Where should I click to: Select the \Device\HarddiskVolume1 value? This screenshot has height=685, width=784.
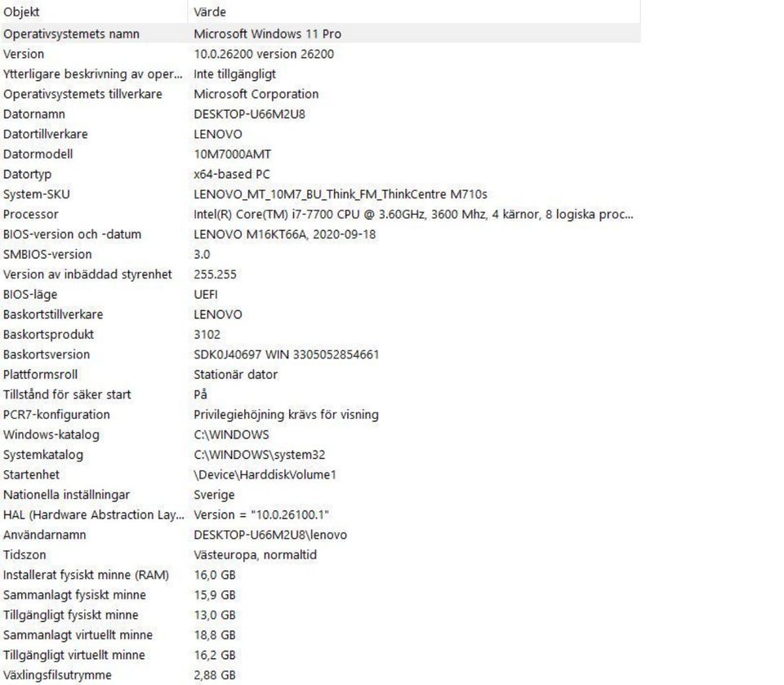[x=265, y=474]
